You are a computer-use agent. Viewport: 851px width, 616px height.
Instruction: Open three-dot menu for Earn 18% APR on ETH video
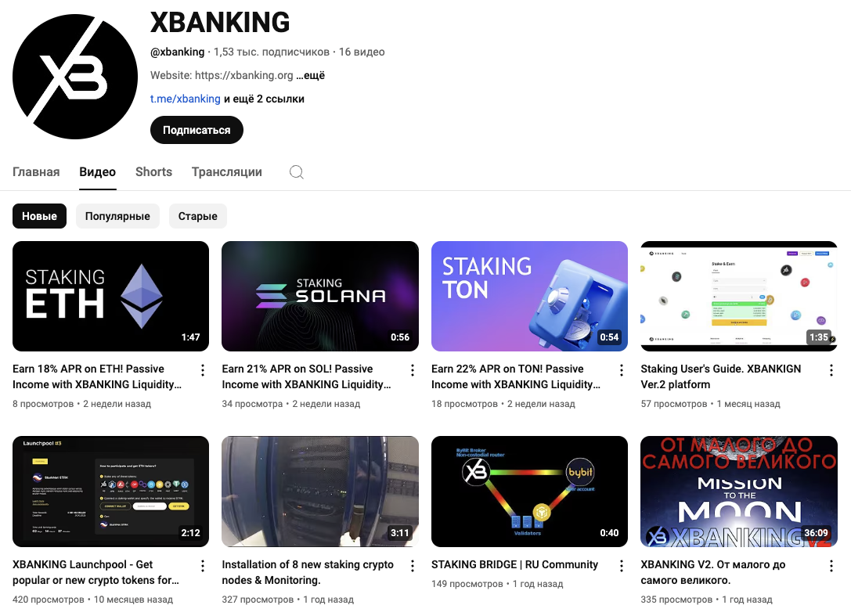point(203,370)
